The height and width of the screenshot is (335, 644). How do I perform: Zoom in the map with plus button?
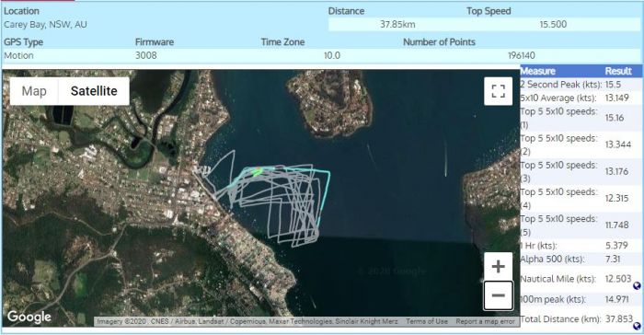(499, 266)
